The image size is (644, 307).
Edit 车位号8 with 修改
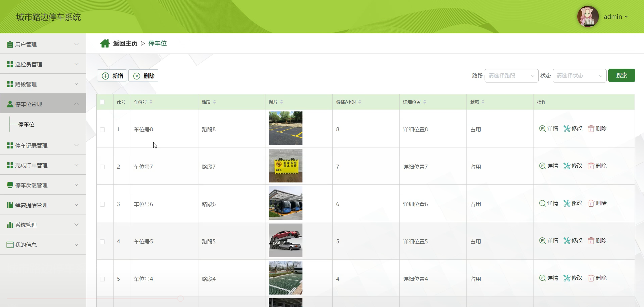(573, 129)
